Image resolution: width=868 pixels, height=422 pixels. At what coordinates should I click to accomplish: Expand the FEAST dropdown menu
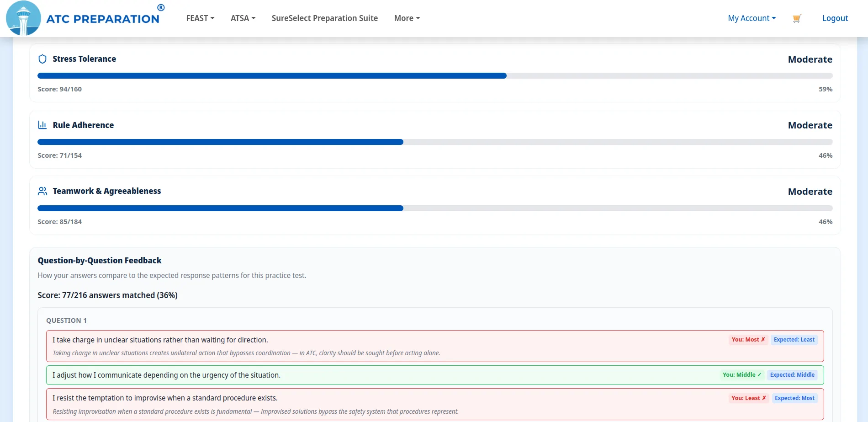pyautogui.click(x=200, y=18)
